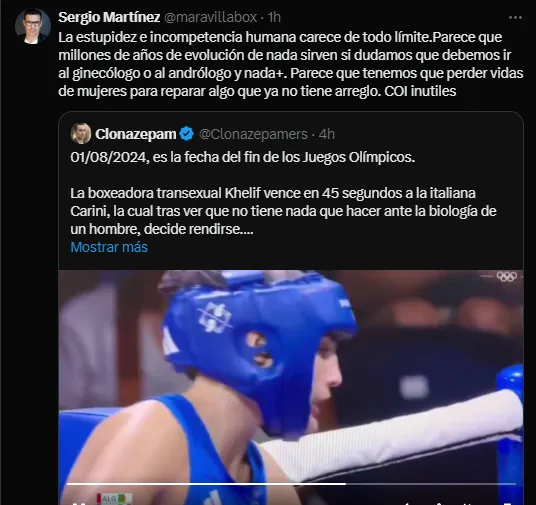536x505 pixels.
Task: Open the @Clonazepamers handle link
Action: [x=253, y=134]
